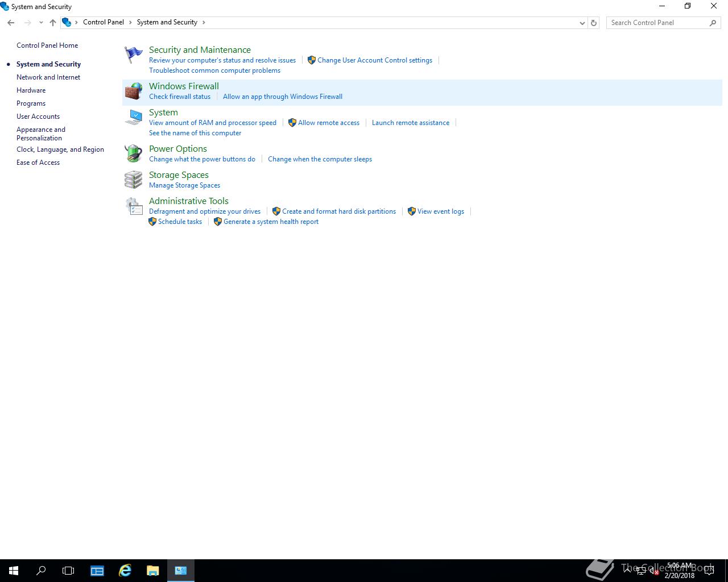Click the network icon in system tray
Image resolution: width=728 pixels, height=582 pixels.
tap(640, 571)
